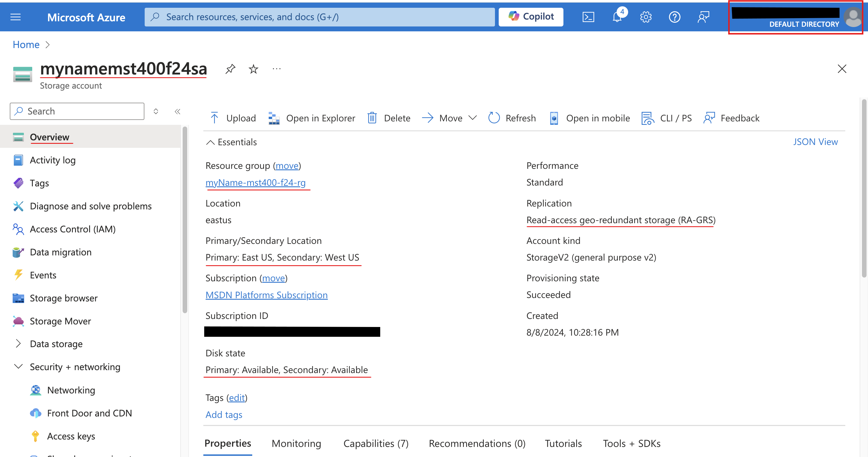Image resolution: width=868 pixels, height=457 pixels.
Task: Open the Support + troubleshooting help icon
Action: (x=674, y=17)
